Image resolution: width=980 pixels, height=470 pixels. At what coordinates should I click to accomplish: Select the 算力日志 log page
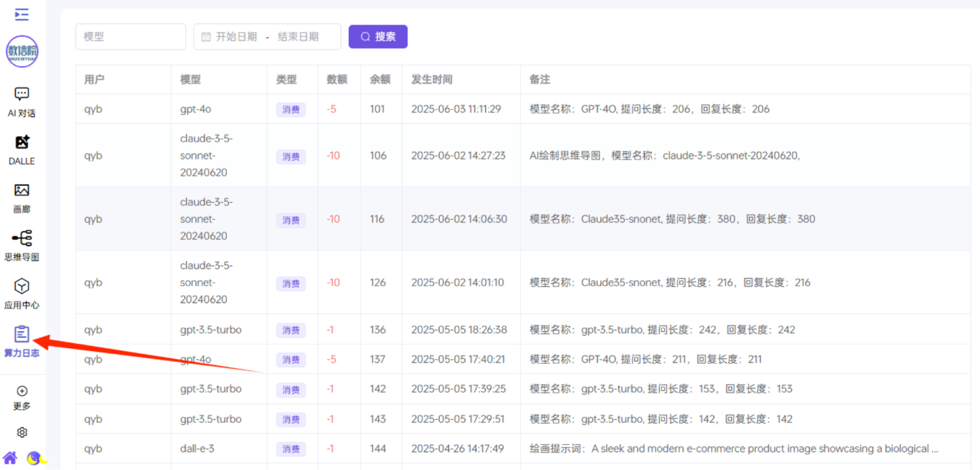(22, 341)
